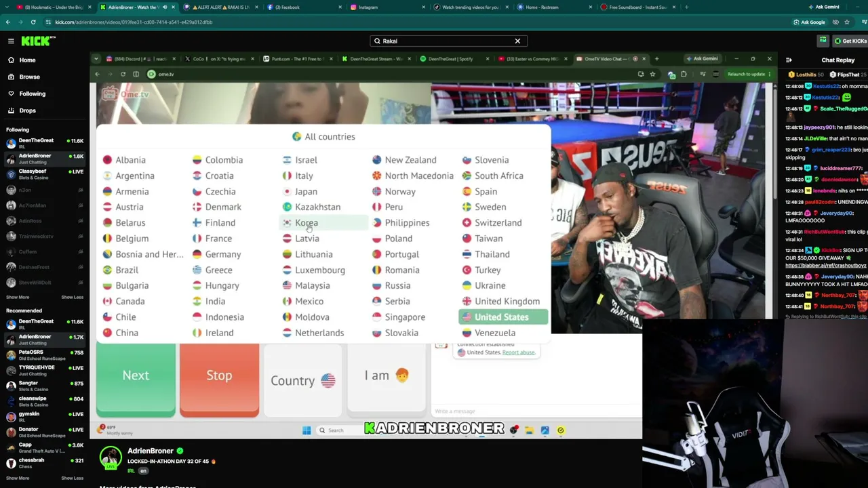Open offline channel Ac7ionMan

tap(44, 205)
